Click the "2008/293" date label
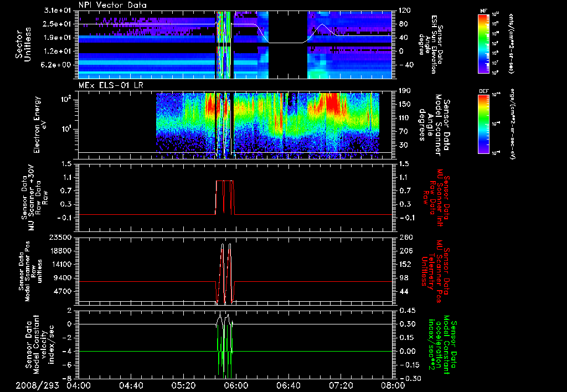This screenshot has width=567, height=392. (37, 385)
